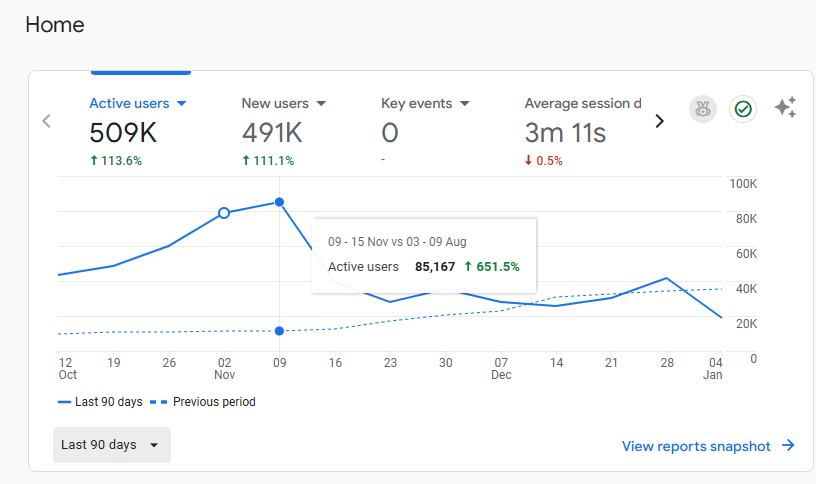Click the dashed Previous period legend marker
The width and height of the screenshot is (816, 484).
(158, 402)
